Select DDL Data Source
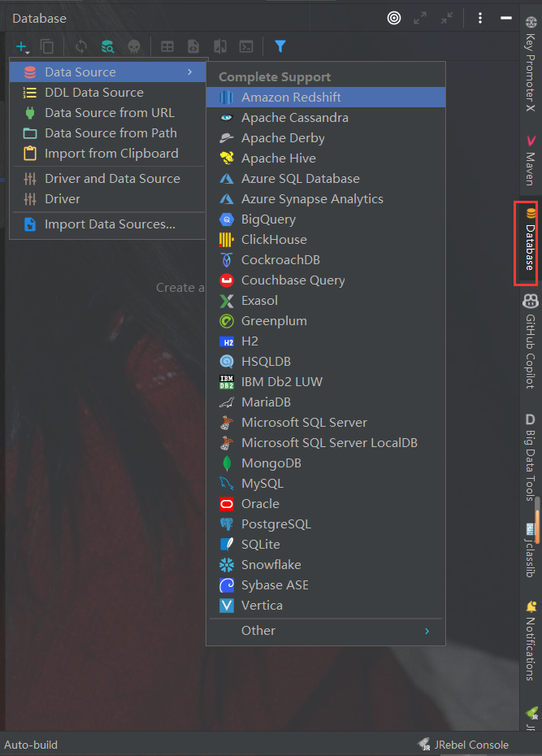The image size is (542, 756). coord(108,92)
